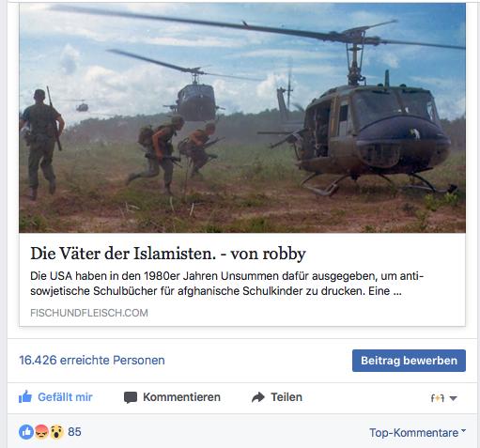
Task: Click the curved share arrow icon
Action: point(258,397)
